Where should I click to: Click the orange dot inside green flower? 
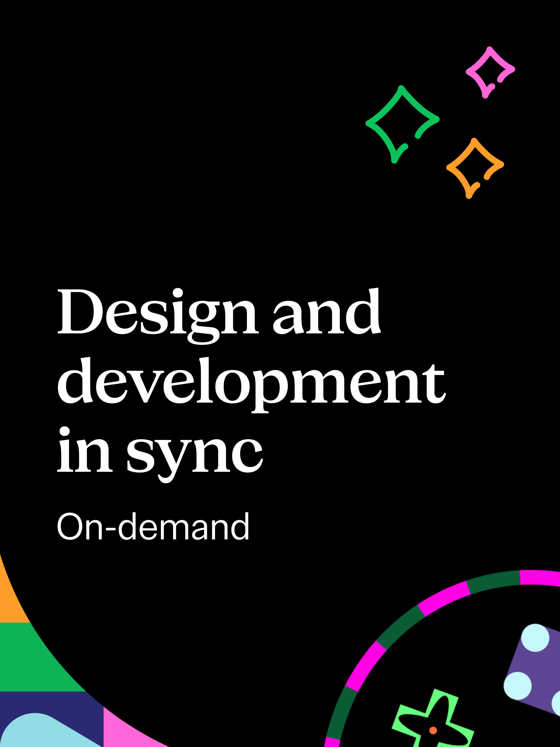point(433,730)
